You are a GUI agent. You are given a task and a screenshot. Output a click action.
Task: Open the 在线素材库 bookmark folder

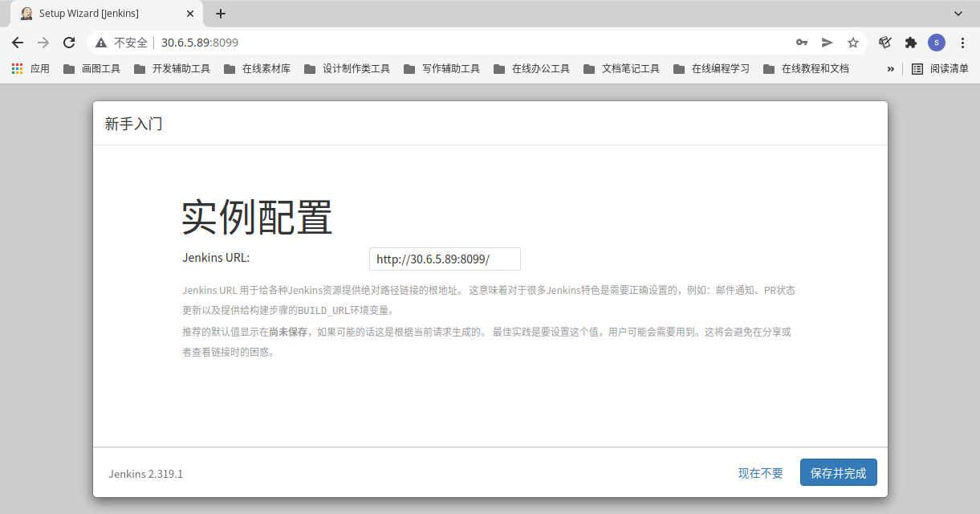pos(257,69)
